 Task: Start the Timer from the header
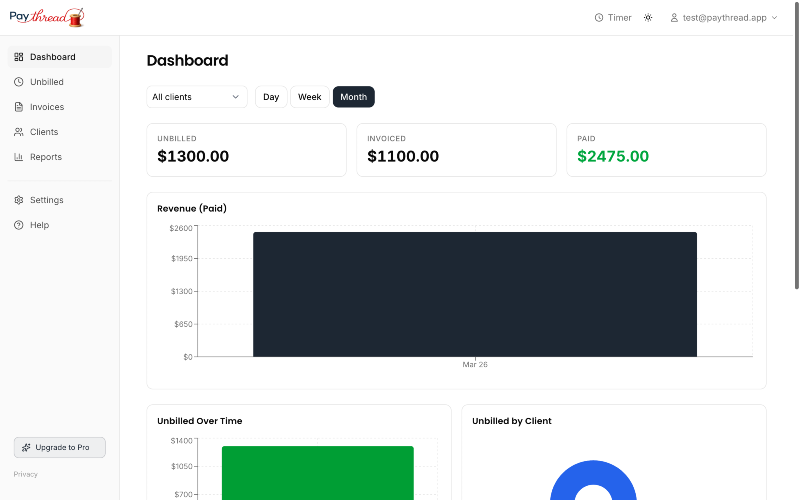coord(613,18)
